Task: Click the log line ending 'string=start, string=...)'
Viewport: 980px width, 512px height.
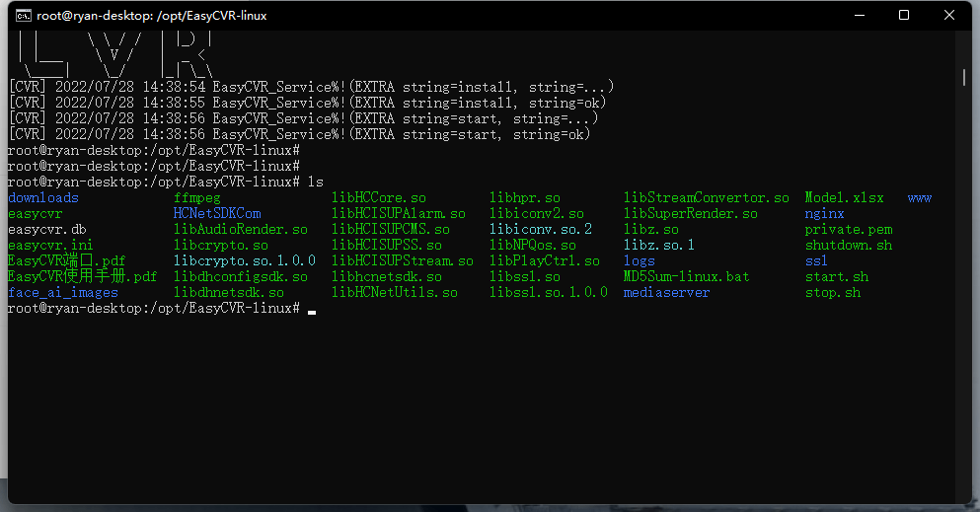Action: (303, 118)
